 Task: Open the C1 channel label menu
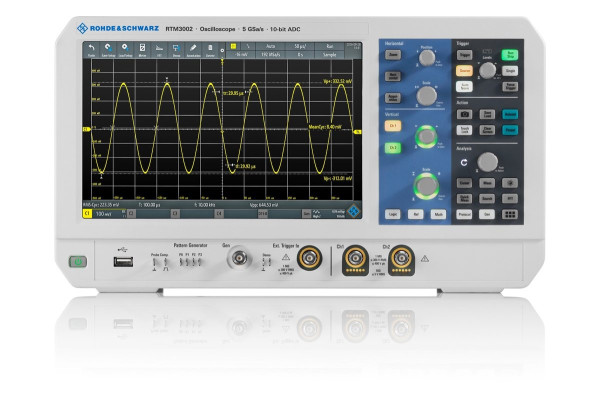[87, 214]
